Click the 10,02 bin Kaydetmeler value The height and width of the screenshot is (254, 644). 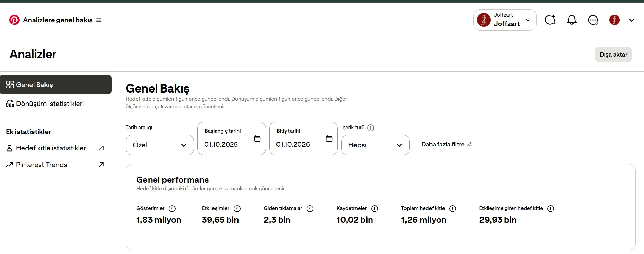click(355, 220)
